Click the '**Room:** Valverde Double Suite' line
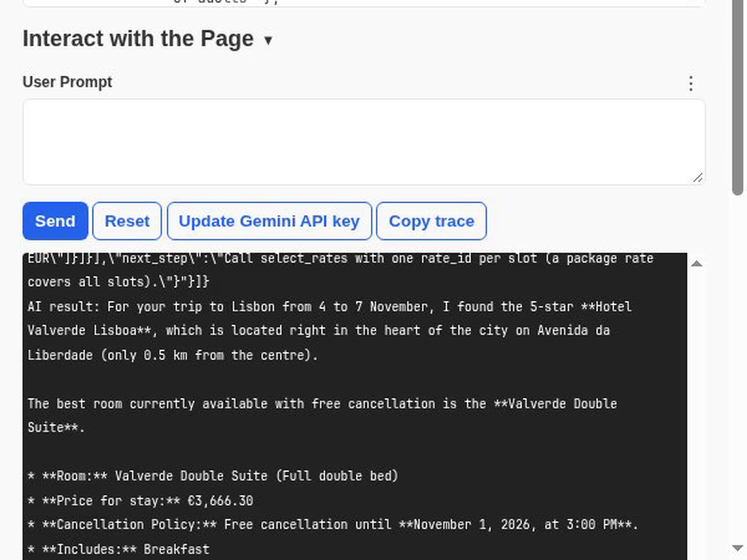 (x=213, y=476)
